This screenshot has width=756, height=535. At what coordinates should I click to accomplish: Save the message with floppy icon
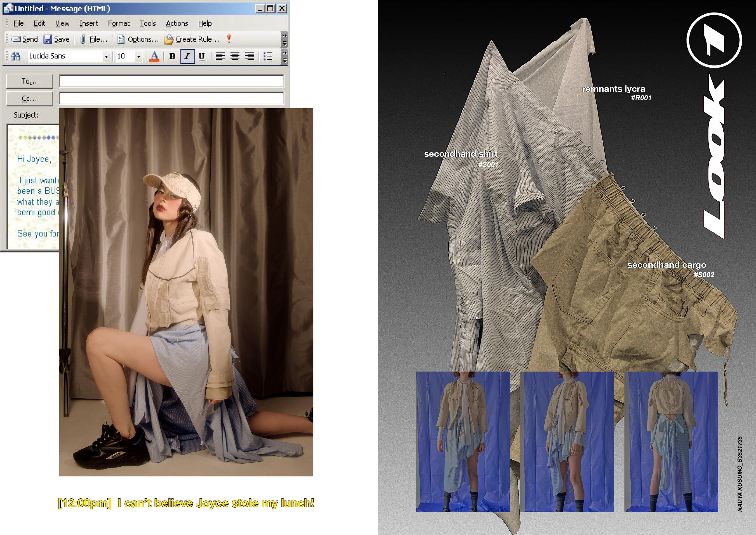(x=56, y=40)
